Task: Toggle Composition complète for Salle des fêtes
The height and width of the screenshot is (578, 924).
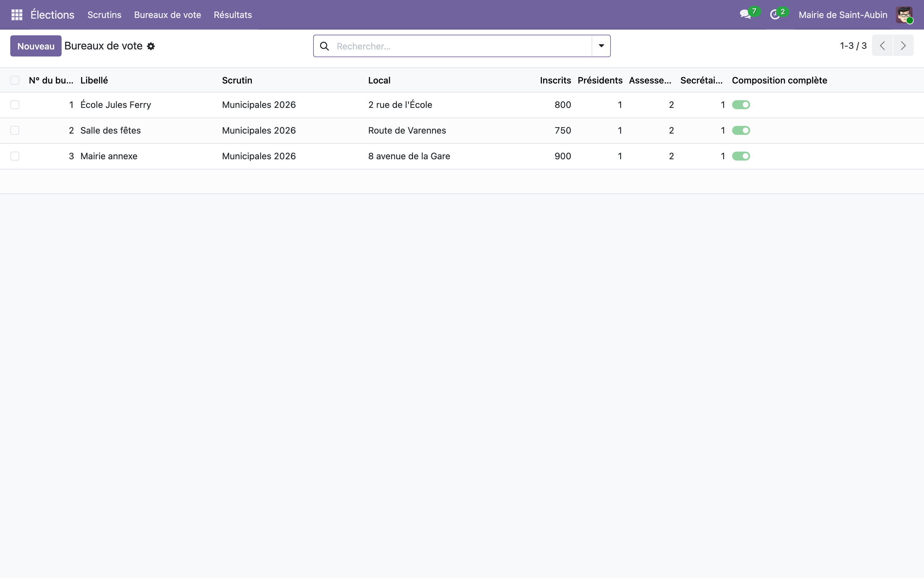Action: tap(741, 130)
